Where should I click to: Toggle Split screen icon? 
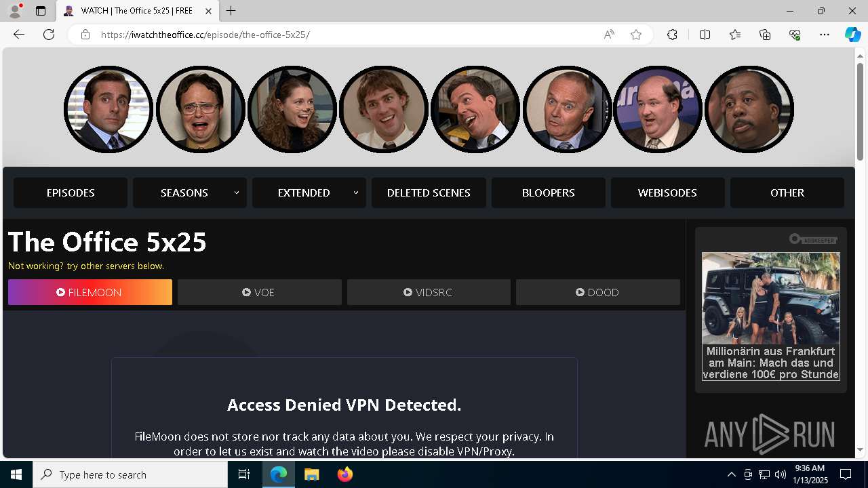coord(705,35)
